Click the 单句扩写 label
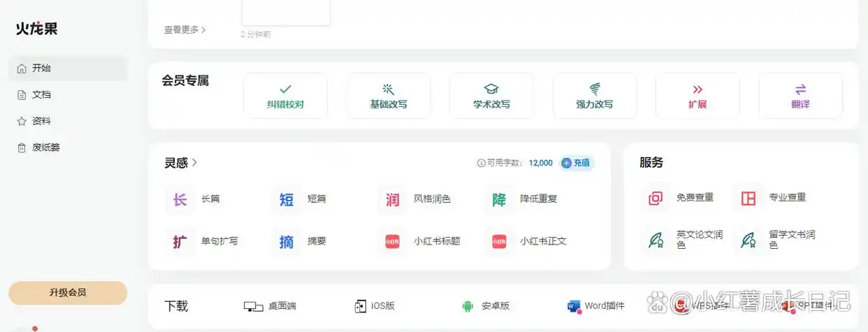The width and height of the screenshot is (868, 332). (219, 242)
